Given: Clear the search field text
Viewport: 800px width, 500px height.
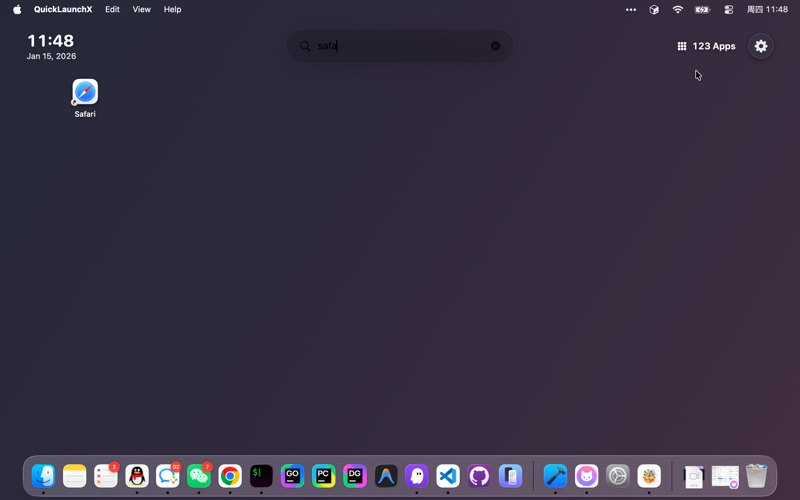Looking at the screenshot, I should click(495, 46).
